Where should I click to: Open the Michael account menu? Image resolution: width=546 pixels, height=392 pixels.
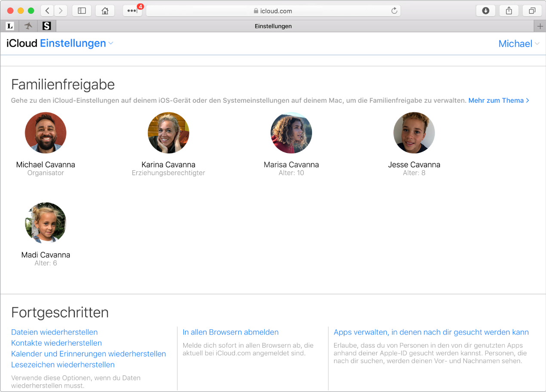point(519,44)
